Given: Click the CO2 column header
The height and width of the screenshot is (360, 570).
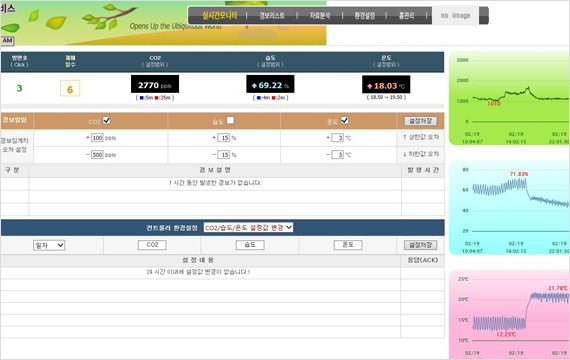Looking at the screenshot, I should (x=155, y=61).
